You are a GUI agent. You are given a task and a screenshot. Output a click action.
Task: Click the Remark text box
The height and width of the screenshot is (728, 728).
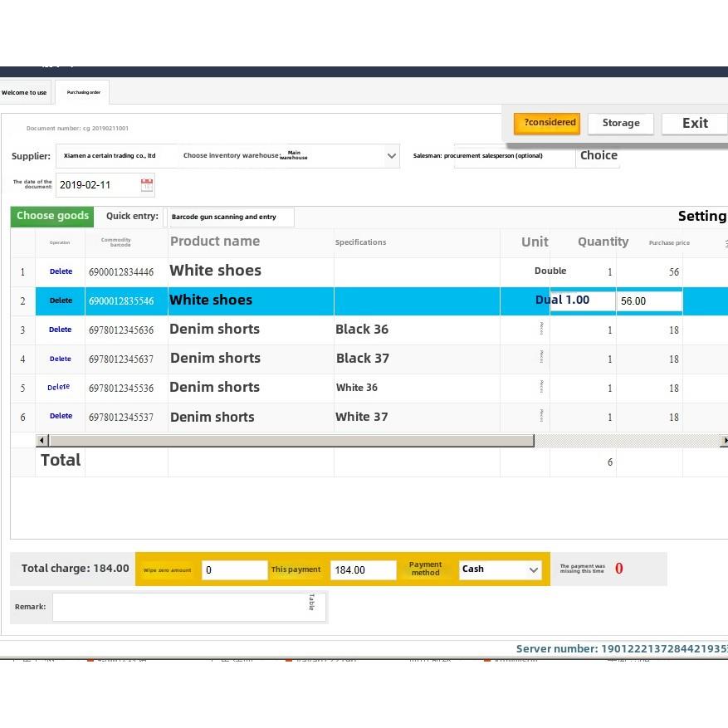(189, 607)
